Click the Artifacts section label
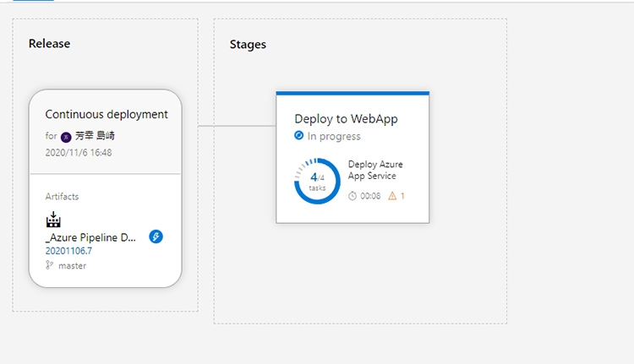Screen dimensions: 634x364 (x=62, y=196)
